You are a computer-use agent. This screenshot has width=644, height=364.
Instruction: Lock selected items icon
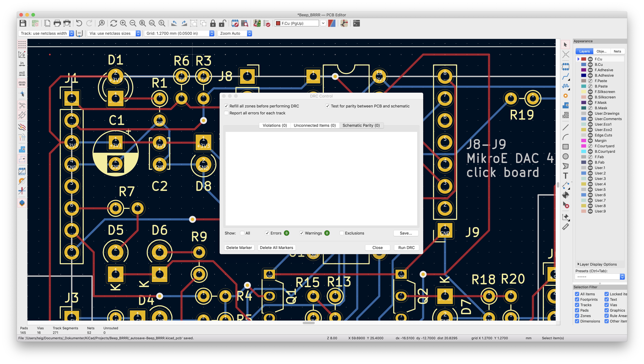click(x=213, y=23)
